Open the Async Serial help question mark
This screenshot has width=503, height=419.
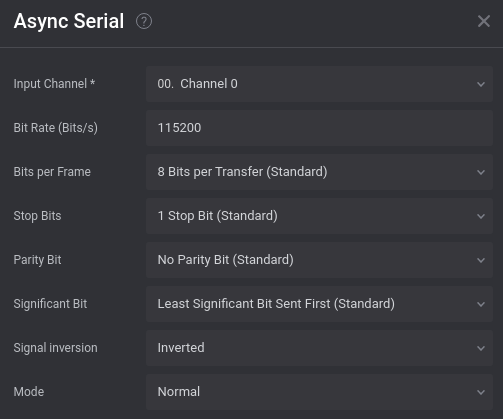(x=144, y=22)
